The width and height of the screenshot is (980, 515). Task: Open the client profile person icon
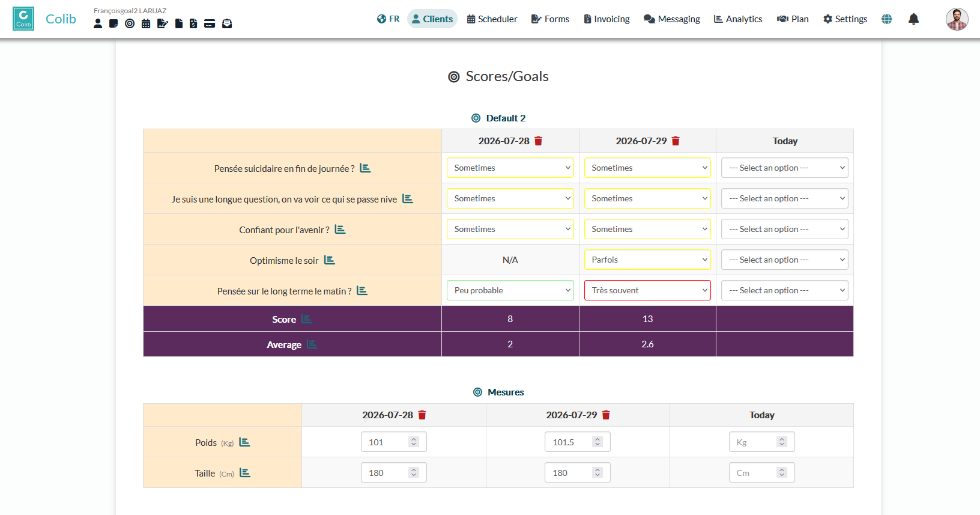pos(98,23)
